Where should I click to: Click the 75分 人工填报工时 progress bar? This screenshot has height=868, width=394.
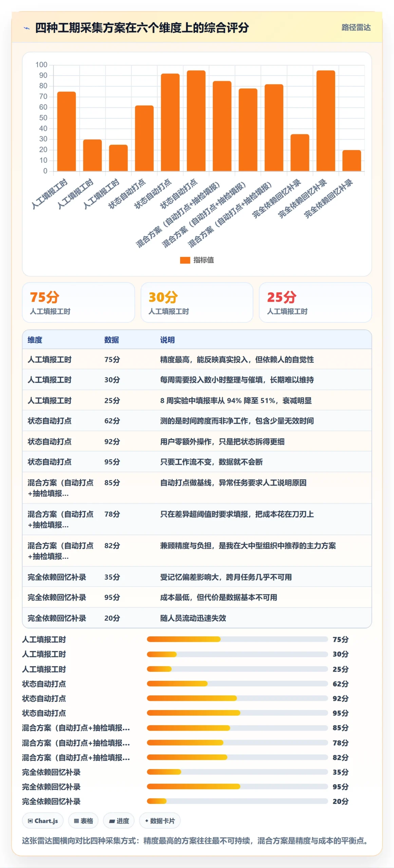coord(237,639)
